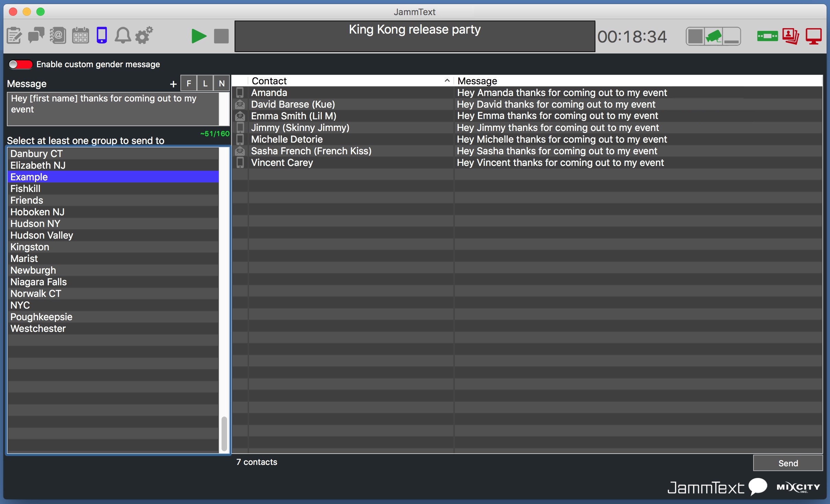
Task: Click message 'Hey Vincent thanks for coming out'
Action: pyautogui.click(x=560, y=163)
